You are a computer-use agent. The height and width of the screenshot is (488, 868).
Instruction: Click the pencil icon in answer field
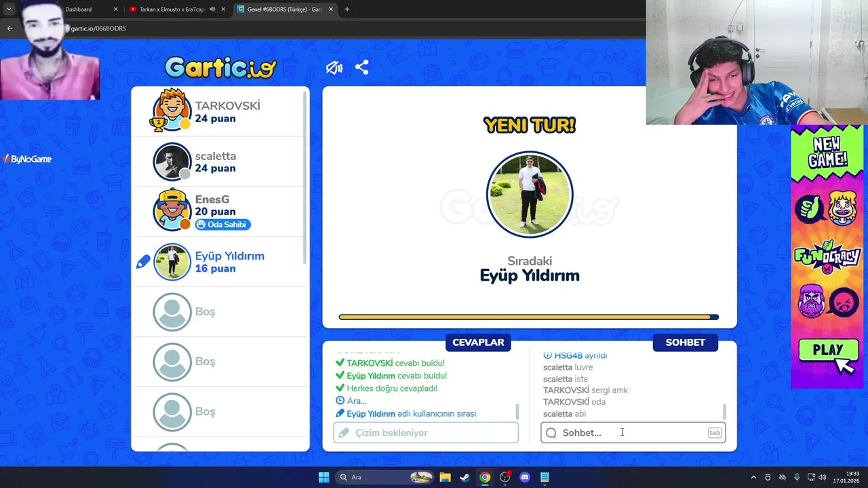(x=344, y=432)
